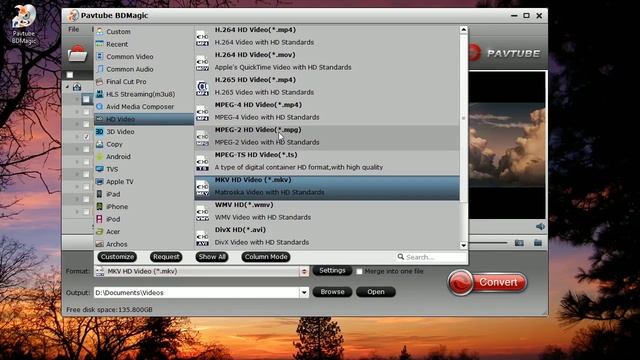Screen dimensions: 640x360
Task: Select WMV HD (*.wmv) format icon
Action: [x=202, y=213]
